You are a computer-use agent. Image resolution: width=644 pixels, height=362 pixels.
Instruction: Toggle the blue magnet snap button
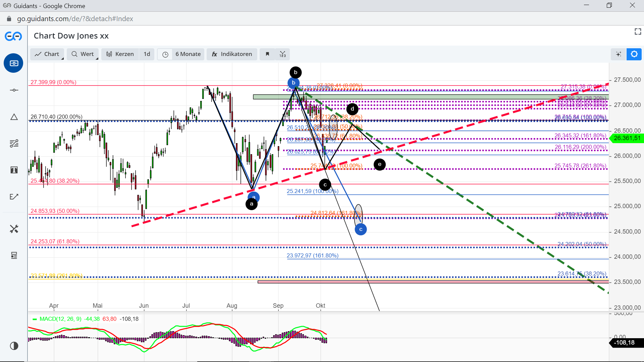634,54
